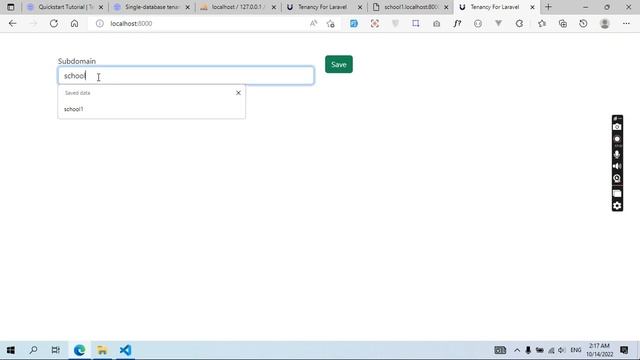Take a screenshot with recorder camera icon
640x360 pixels.
point(617,127)
